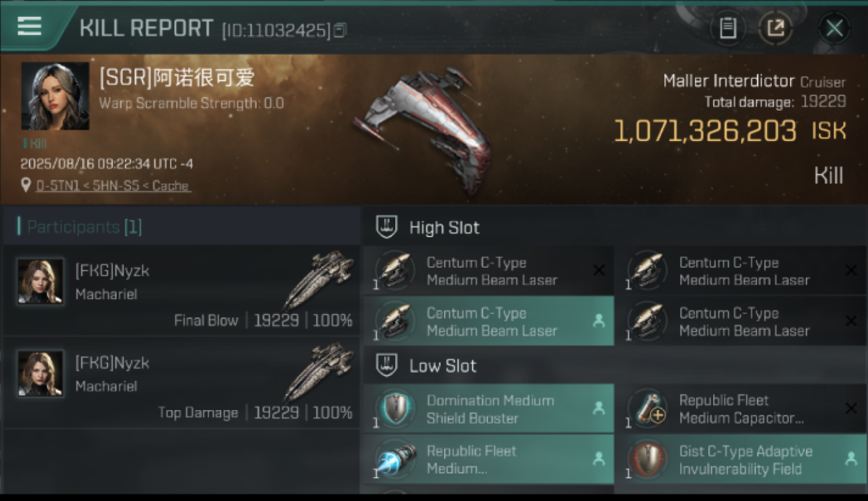Open the hamburger menu icon
This screenshot has width=868, height=501.
coord(29,26)
